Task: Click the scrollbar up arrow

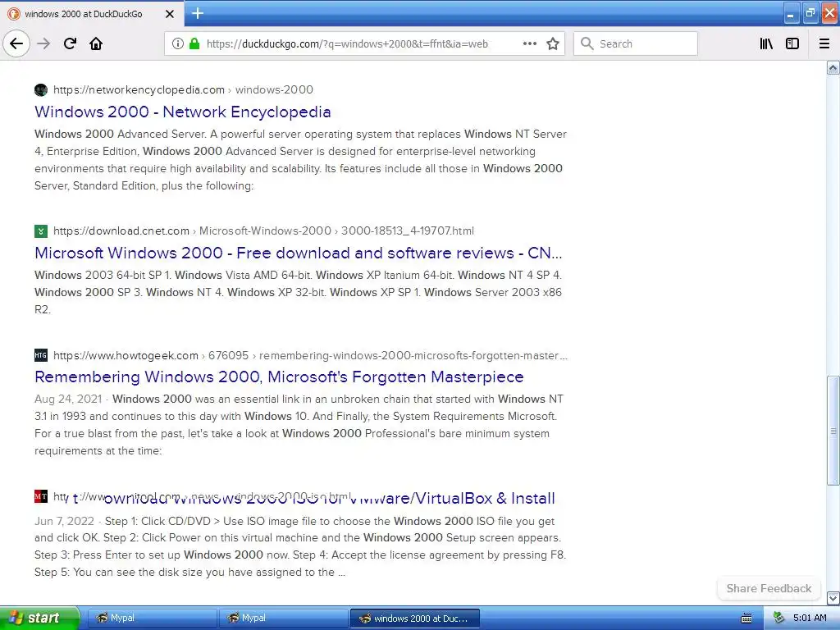Action: coord(833,67)
